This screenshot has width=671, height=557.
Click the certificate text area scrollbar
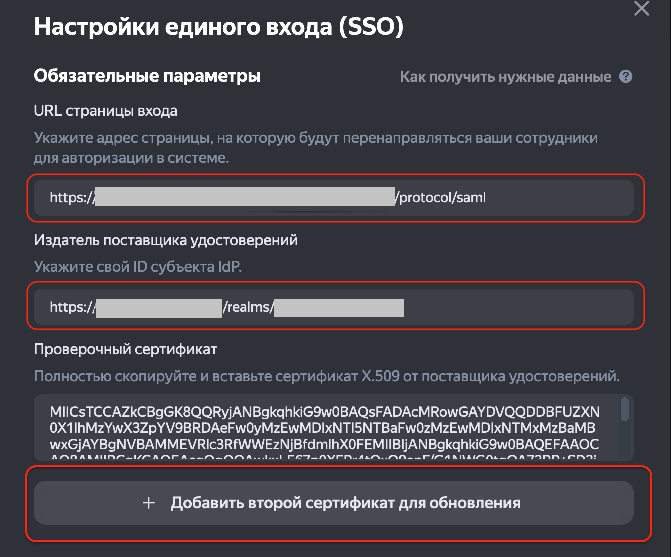click(x=625, y=409)
